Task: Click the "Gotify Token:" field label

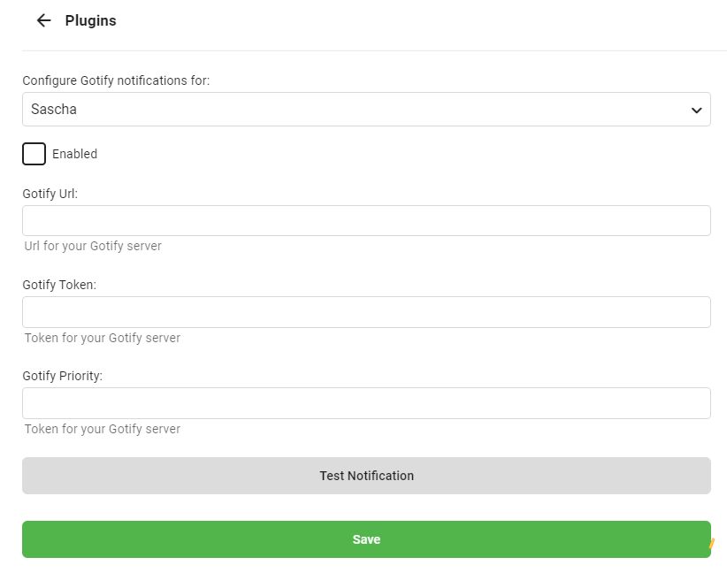Action: pos(59,285)
